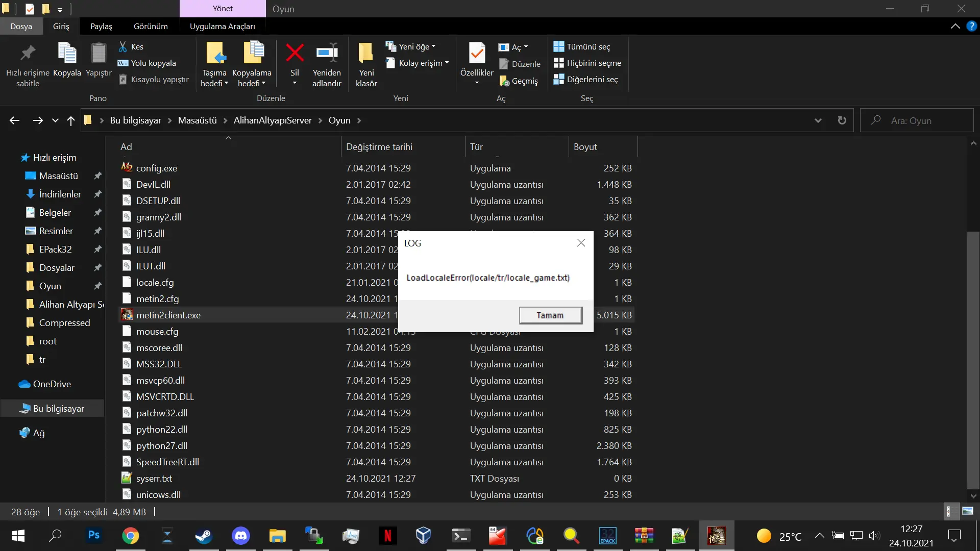Screen dimensions: 980x551
Task: Click the Yeniden adlandır rename icon
Action: click(327, 53)
